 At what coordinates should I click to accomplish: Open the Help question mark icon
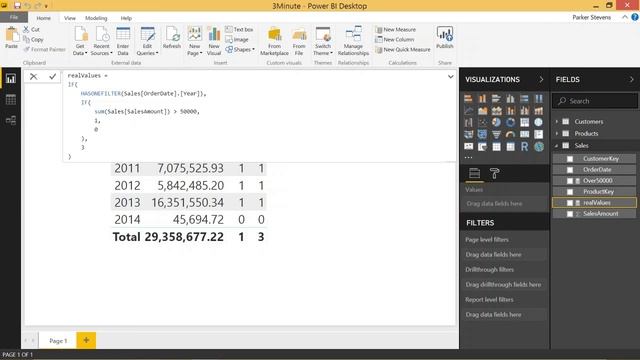[x=635, y=17]
